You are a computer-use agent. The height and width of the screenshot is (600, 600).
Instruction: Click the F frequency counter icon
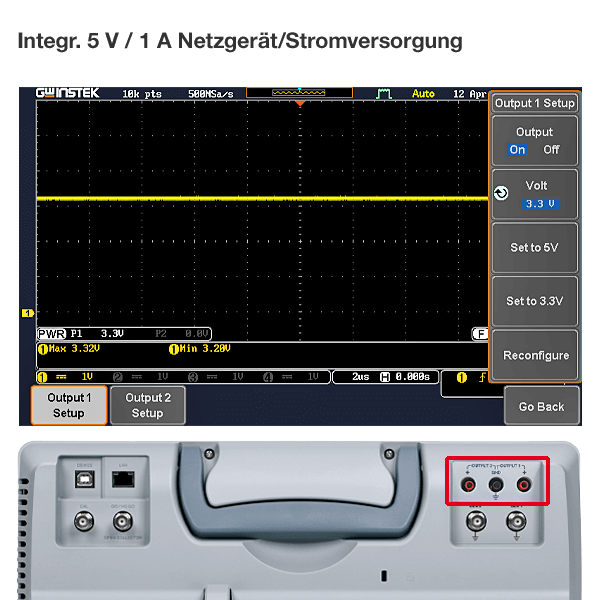[481, 334]
